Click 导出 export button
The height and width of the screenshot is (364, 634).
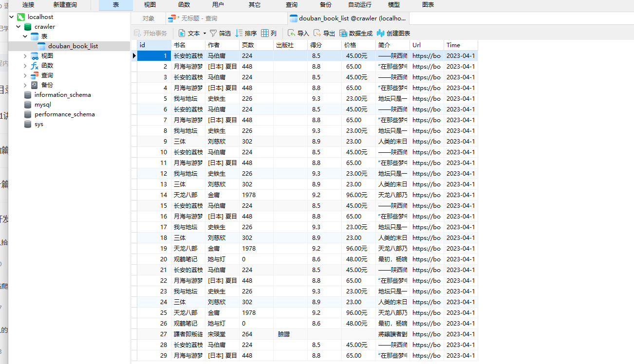pyautogui.click(x=324, y=33)
